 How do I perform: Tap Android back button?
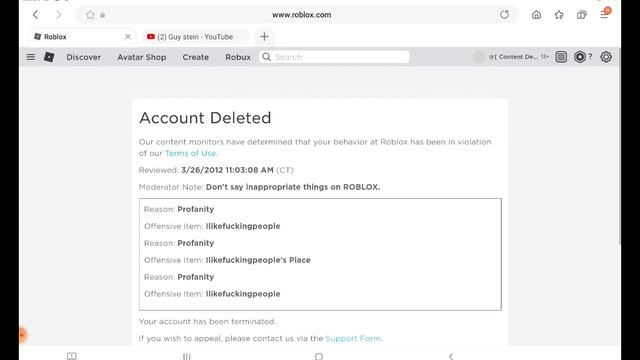click(x=451, y=356)
